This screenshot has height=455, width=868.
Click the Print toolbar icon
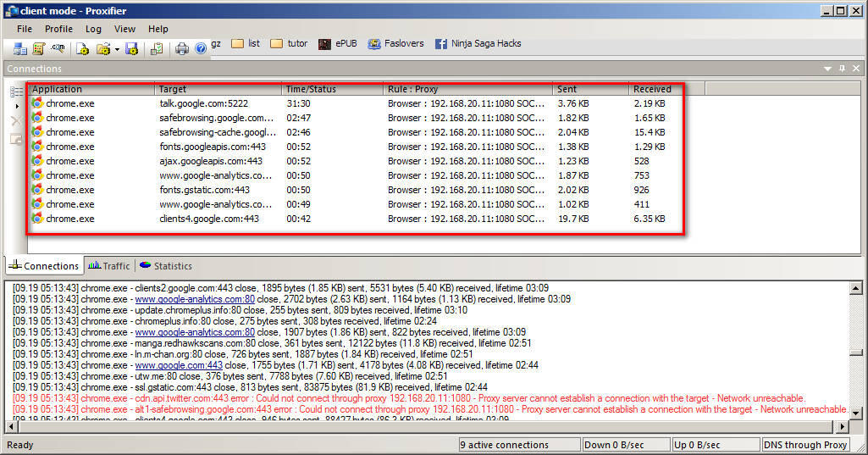point(181,49)
